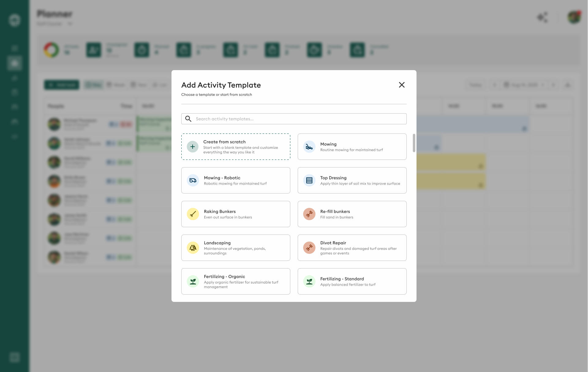Click the plus icon for Create from scratch
This screenshot has width=588, height=372.
[193, 147]
